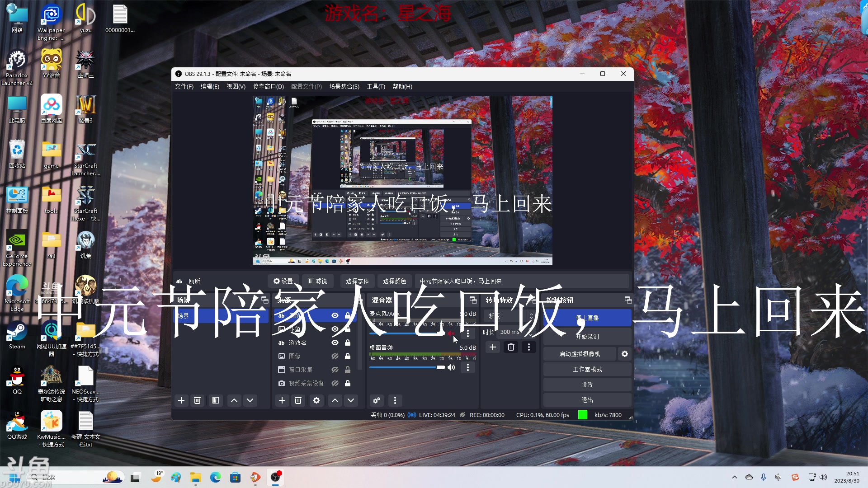Enable 工作室模式 studio mode
Screen dimensions: 868x488
point(587,369)
